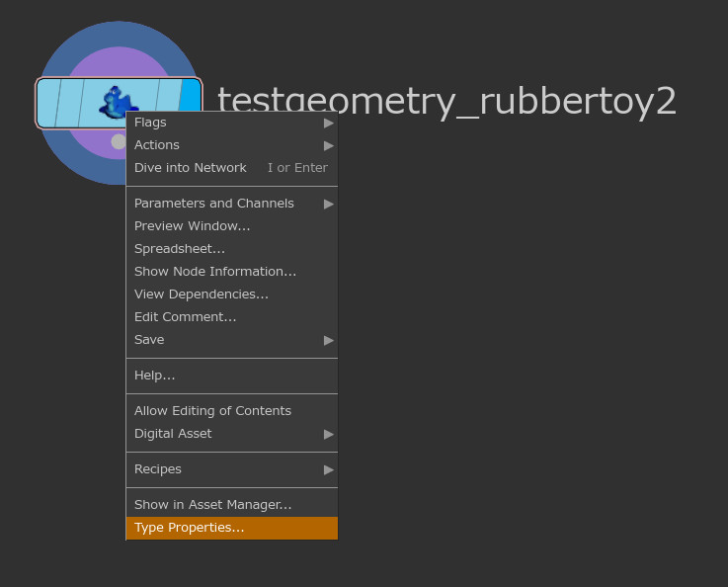
Task: Open Parameters and Channels submenu
Action: point(214,204)
